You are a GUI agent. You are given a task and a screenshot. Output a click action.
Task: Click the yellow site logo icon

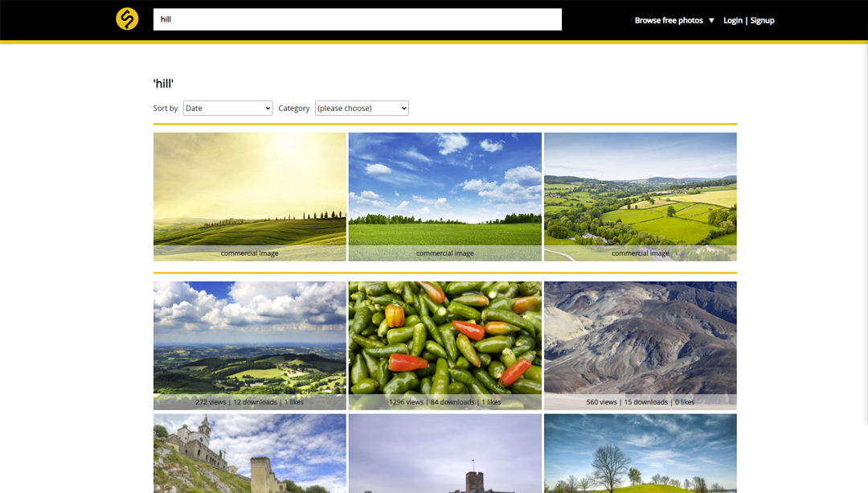click(x=127, y=18)
